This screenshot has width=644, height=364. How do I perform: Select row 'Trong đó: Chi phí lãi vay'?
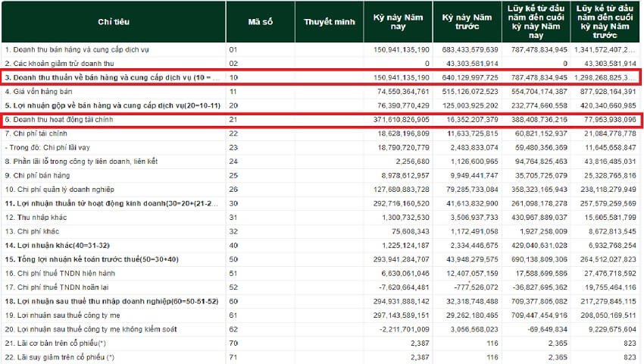click(x=320, y=148)
